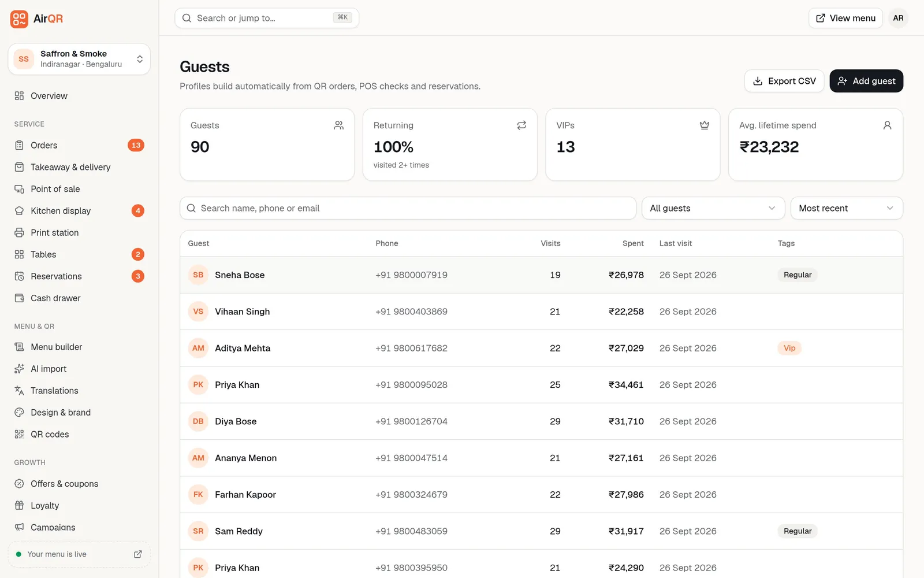Screen dimensions: 924x578
Task: Click the Tables badge showing 2
Action: (x=137, y=254)
